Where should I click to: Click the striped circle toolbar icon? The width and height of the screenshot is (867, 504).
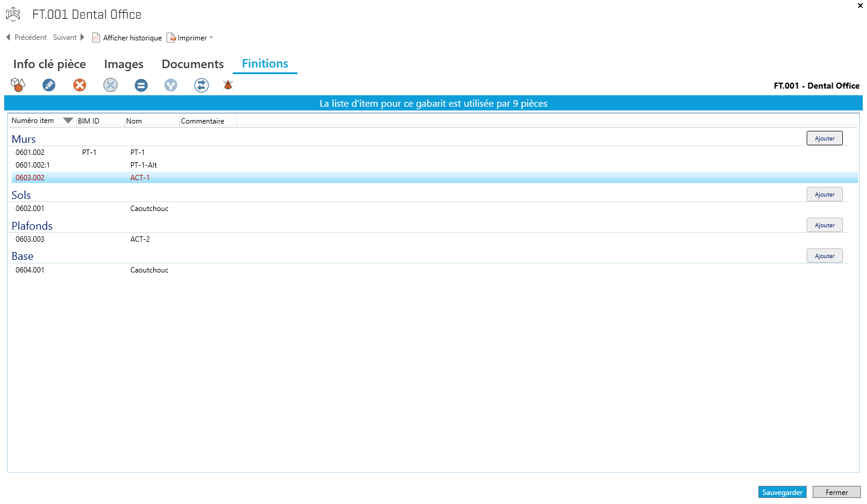110,85
